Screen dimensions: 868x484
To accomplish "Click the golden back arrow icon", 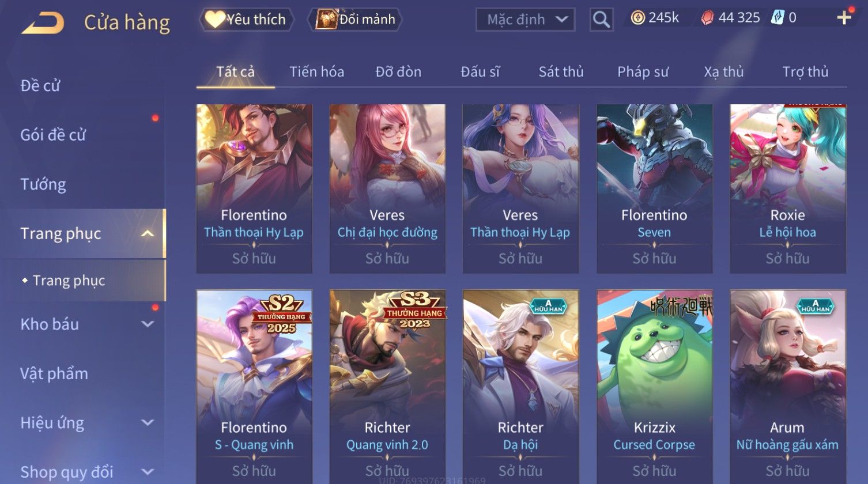I will coord(43,24).
